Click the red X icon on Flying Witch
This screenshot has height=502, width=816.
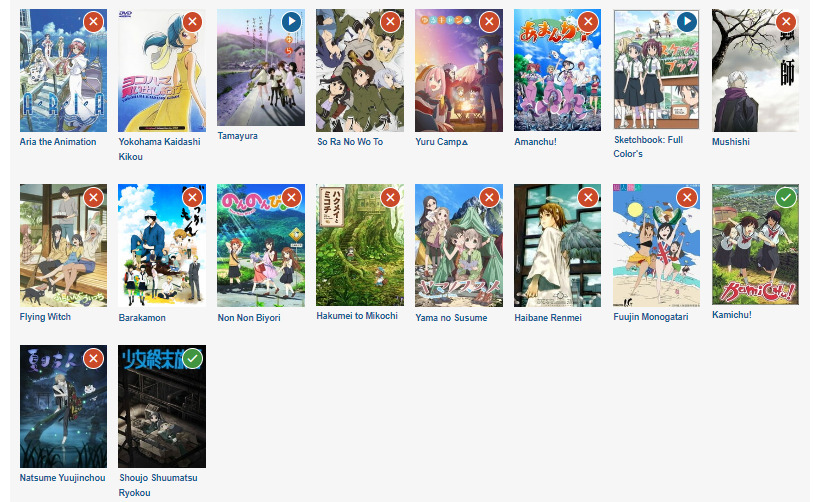(x=94, y=198)
